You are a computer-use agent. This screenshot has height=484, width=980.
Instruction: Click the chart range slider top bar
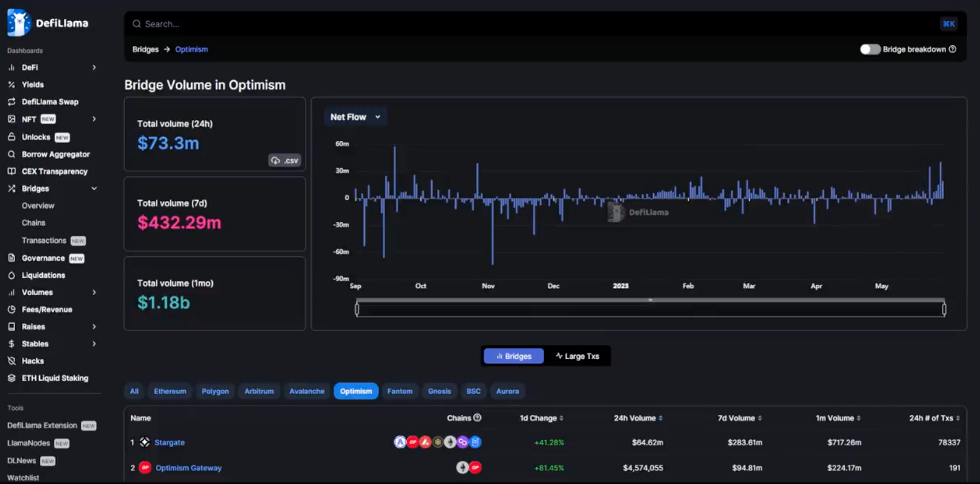coord(651,300)
